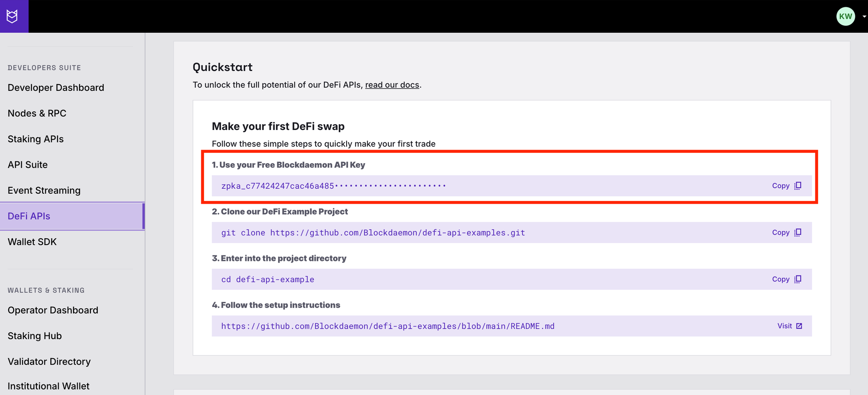Copy the git clone command
Viewport: 868px width, 395px height.
[x=787, y=232]
